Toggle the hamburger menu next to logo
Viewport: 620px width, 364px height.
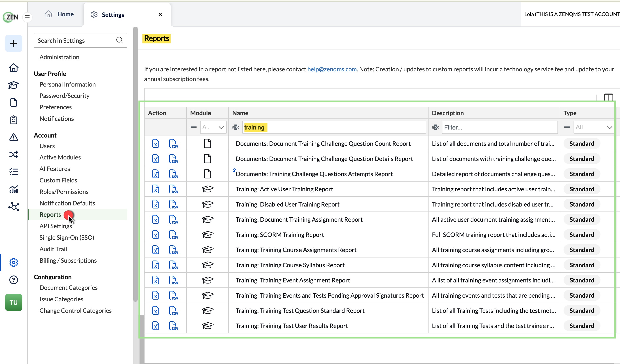click(x=27, y=17)
